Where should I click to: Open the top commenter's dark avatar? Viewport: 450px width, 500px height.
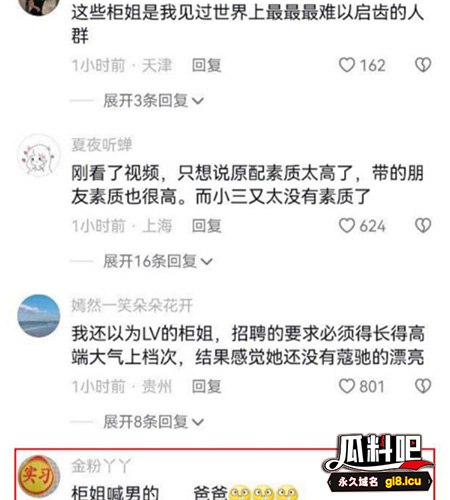(x=39, y=4)
